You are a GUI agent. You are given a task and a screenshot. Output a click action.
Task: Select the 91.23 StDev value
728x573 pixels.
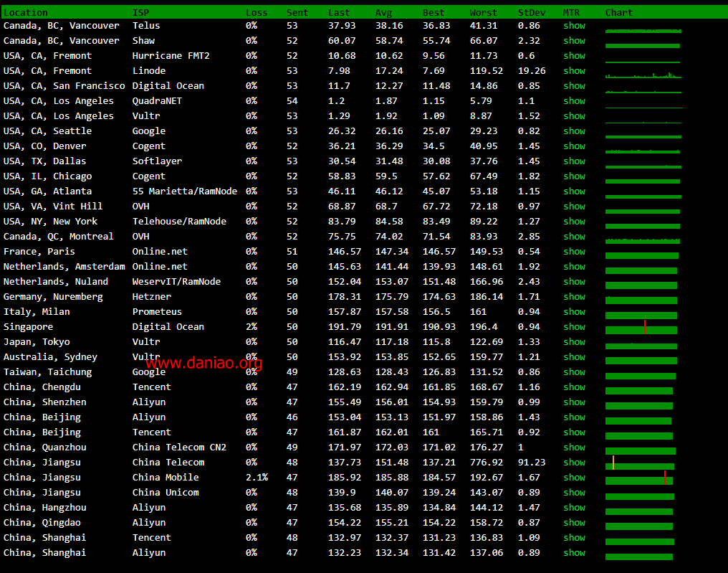[532, 463]
